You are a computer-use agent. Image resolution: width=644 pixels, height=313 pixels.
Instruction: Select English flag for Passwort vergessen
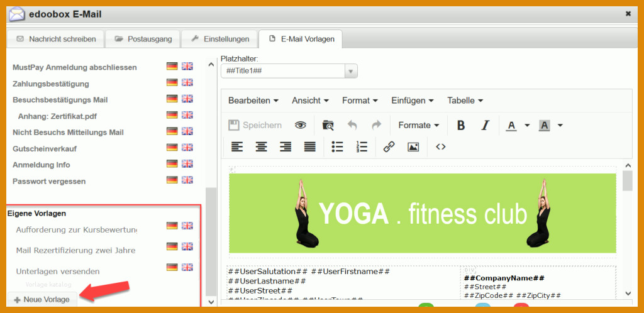coord(187,180)
